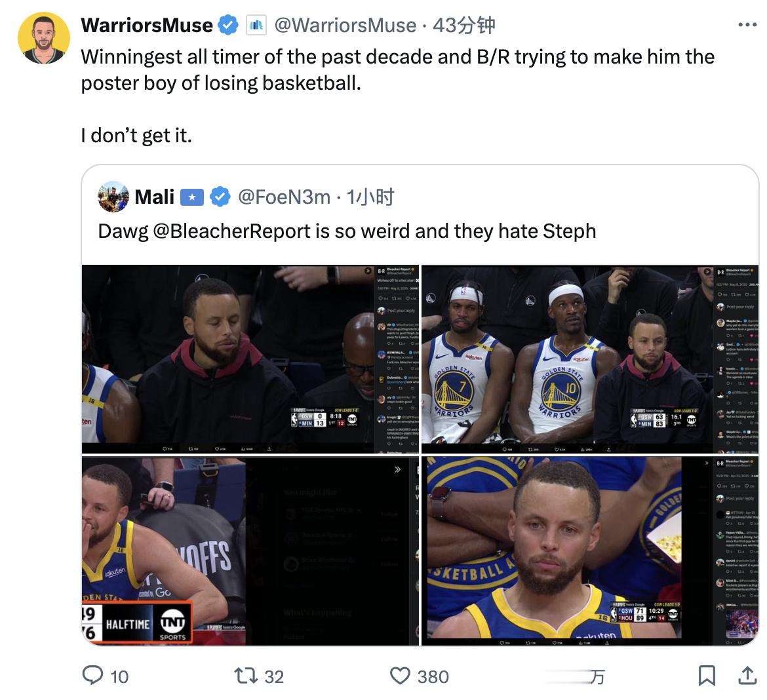Click the reply speech bubble icon
Viewport: 767px width, 700px height.
point(92,676)
